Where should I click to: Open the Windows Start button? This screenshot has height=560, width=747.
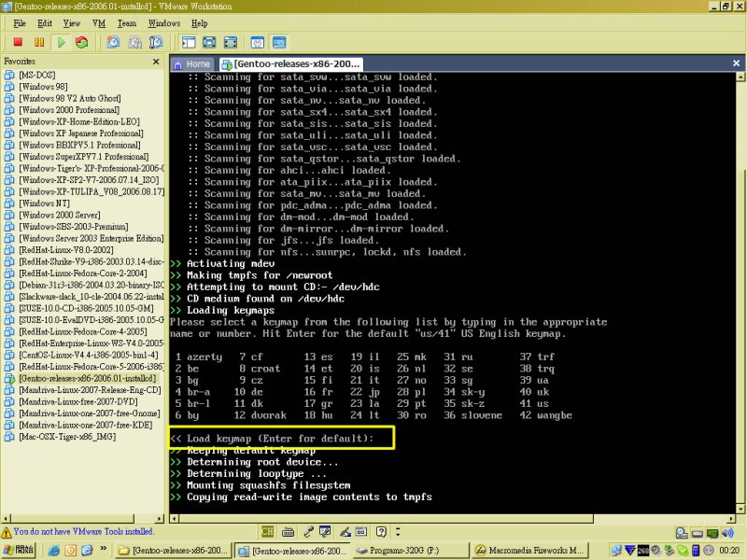click(19, 550)
